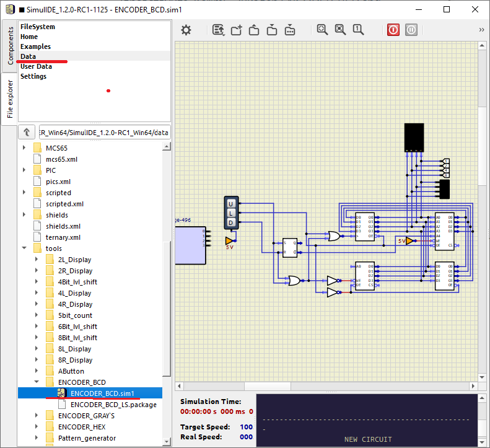Select User Data in the bookmarks list

36,66
